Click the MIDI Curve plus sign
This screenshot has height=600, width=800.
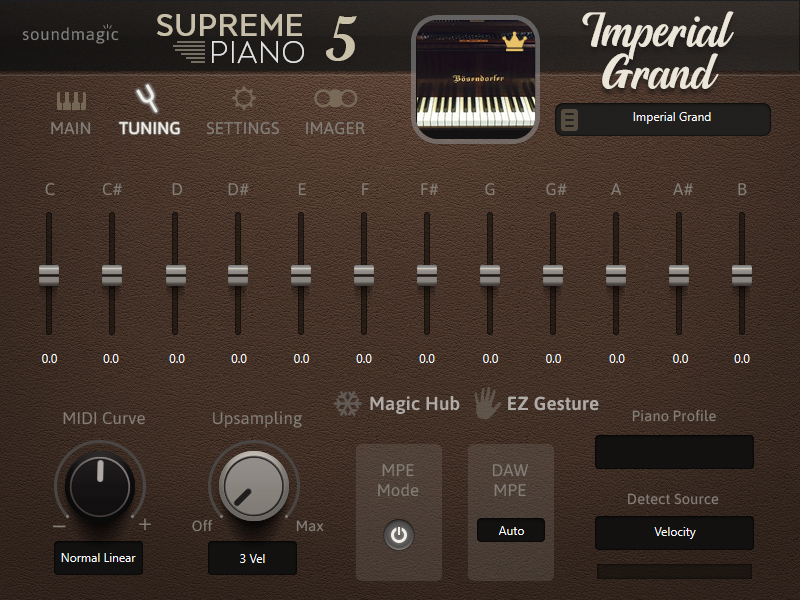click(145, 524)
